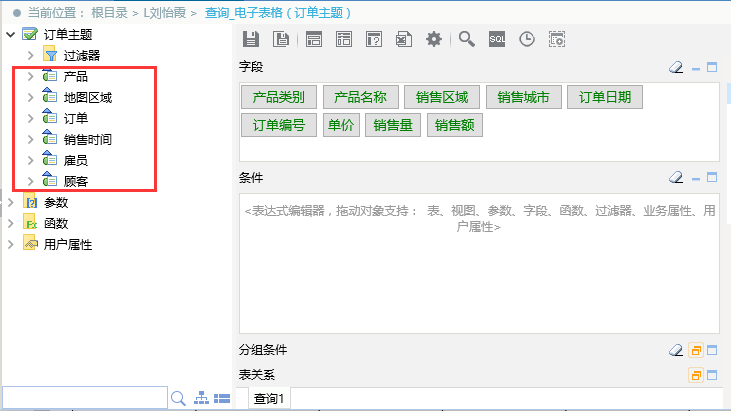The width and height of the screenshot is (731, 411).
Task: Maximize the 条件 panel
Action: pyautogui.click(x=712, y=178)
